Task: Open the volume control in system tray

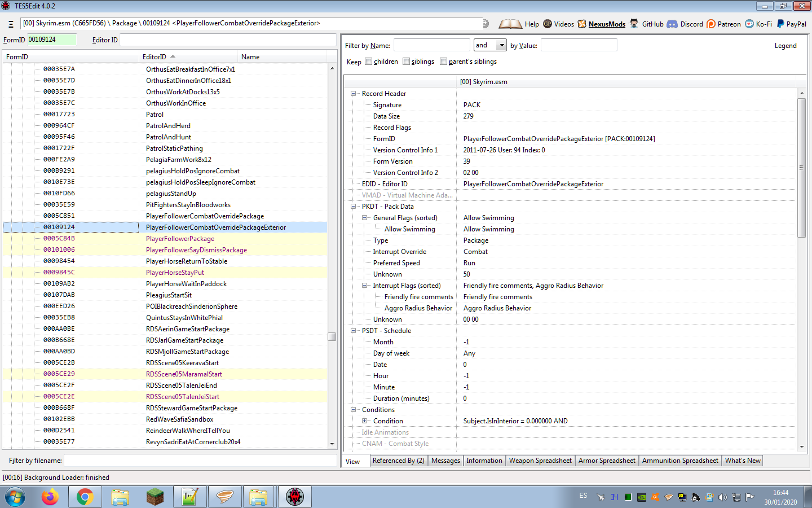Action: tap(722, 497)
